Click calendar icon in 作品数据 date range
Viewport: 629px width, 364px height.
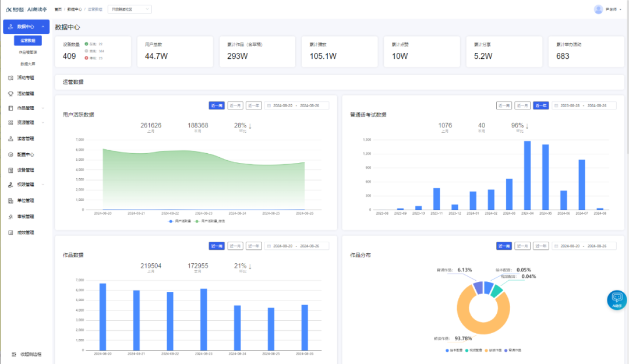click(269, 246)
